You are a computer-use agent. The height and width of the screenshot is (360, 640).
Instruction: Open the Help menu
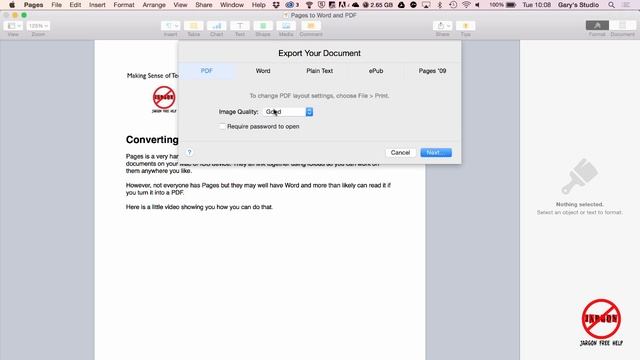click(x=258, y=5)
